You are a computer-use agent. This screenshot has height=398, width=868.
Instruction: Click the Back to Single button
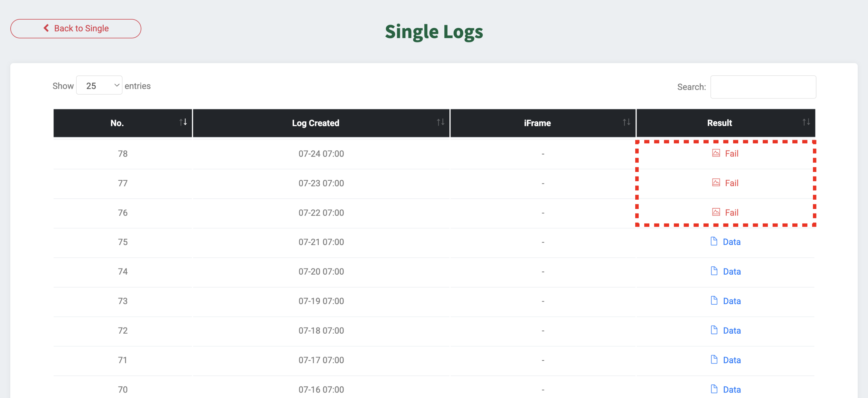tap(75, 28)
